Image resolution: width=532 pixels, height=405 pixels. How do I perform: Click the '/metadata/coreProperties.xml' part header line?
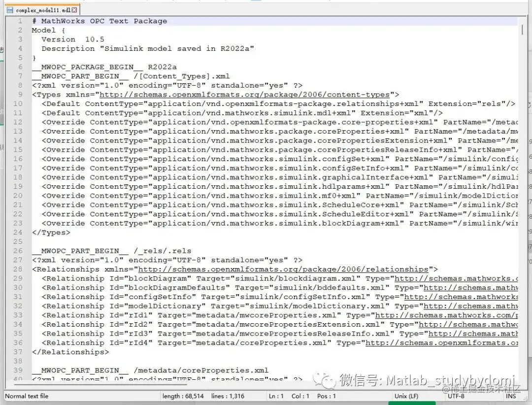(150, 371)
